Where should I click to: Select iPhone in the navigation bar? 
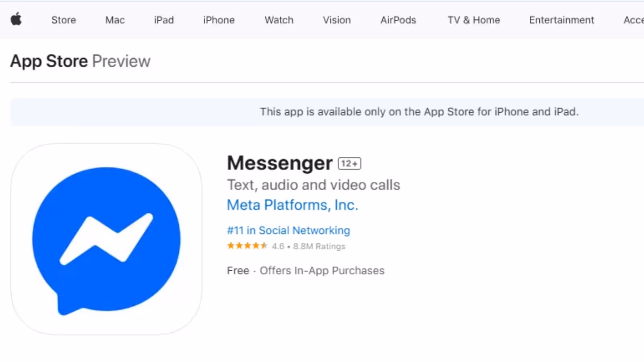(x=219, y=20)
